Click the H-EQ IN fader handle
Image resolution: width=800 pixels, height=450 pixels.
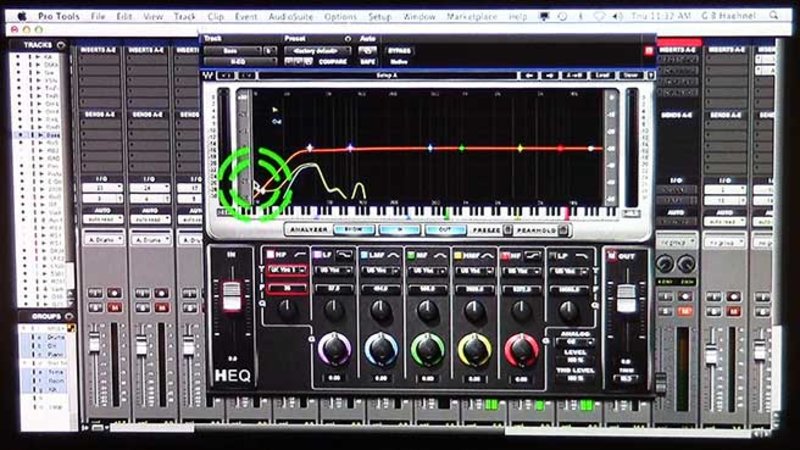pos(232,296)
